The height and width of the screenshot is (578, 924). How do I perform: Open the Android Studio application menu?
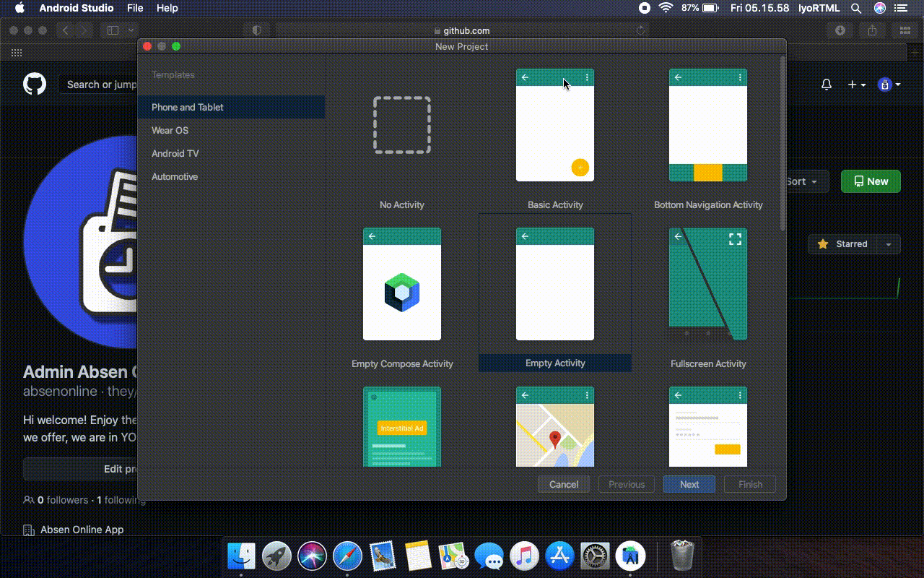pyautogui.click(x=77, y=8)
